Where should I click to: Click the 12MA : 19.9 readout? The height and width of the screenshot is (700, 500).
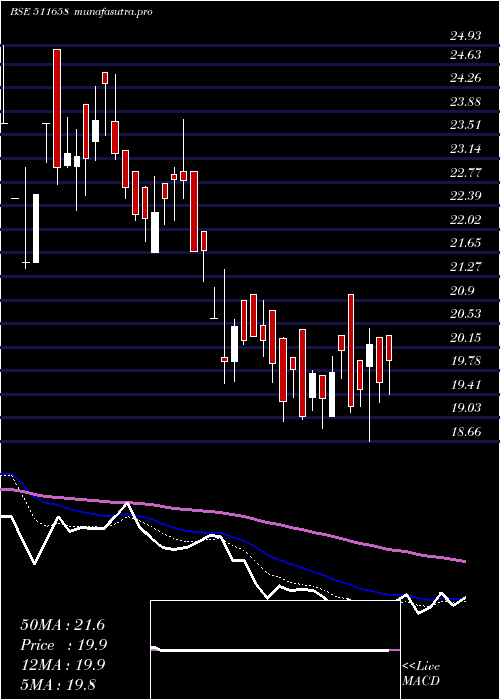[63, 665]
